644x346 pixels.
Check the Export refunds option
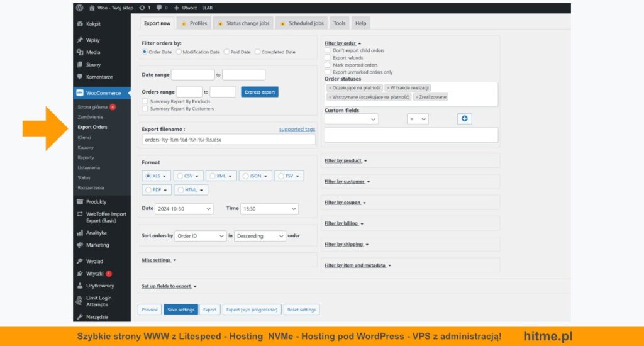pos(328,58)
